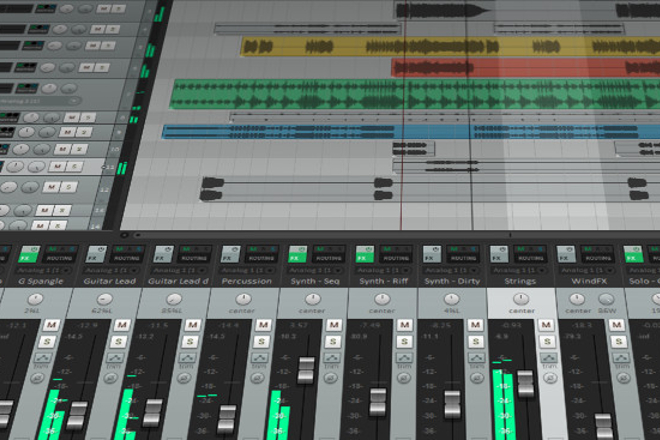660x440 pixels.
Task: Open FX button on Synth - Seq channel
Action: click(297, 258)
